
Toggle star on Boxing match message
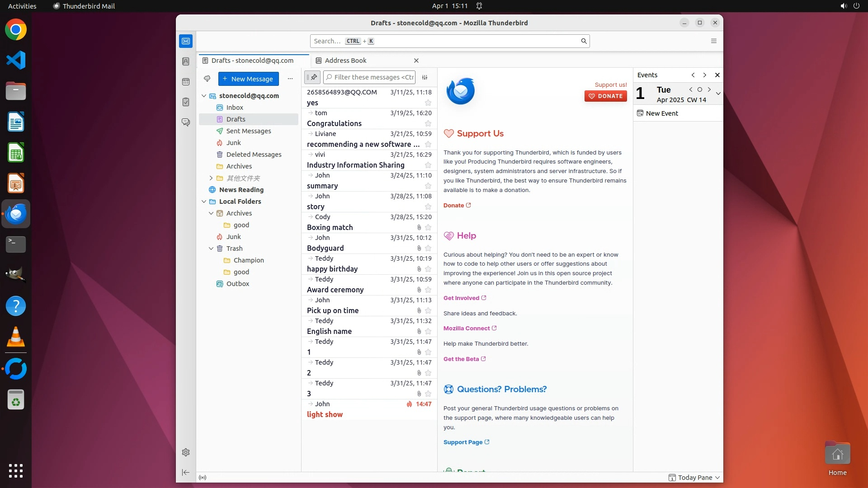coord(428,228)
